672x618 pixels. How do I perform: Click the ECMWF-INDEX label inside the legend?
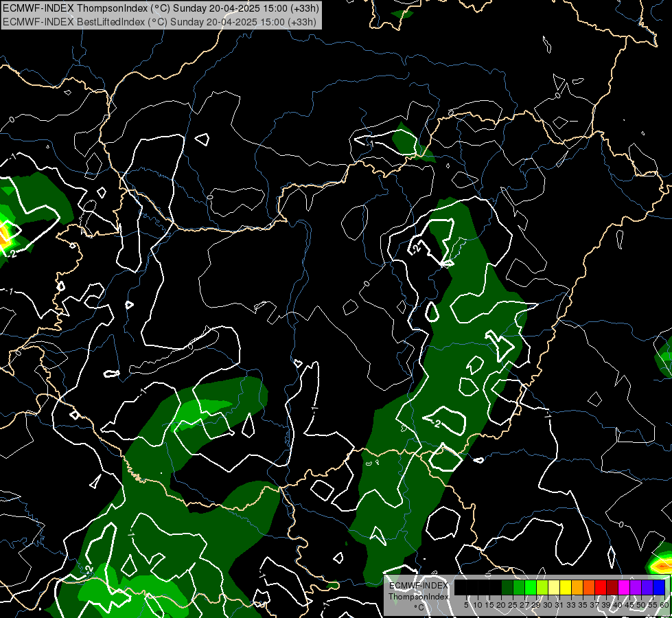[x=419, y=586]
